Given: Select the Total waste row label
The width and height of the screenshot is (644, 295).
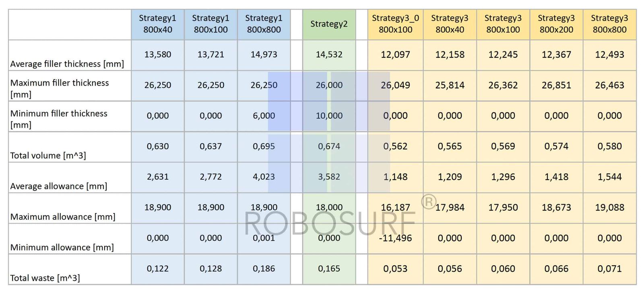Looking at the screenshot, I should (45, 278).
